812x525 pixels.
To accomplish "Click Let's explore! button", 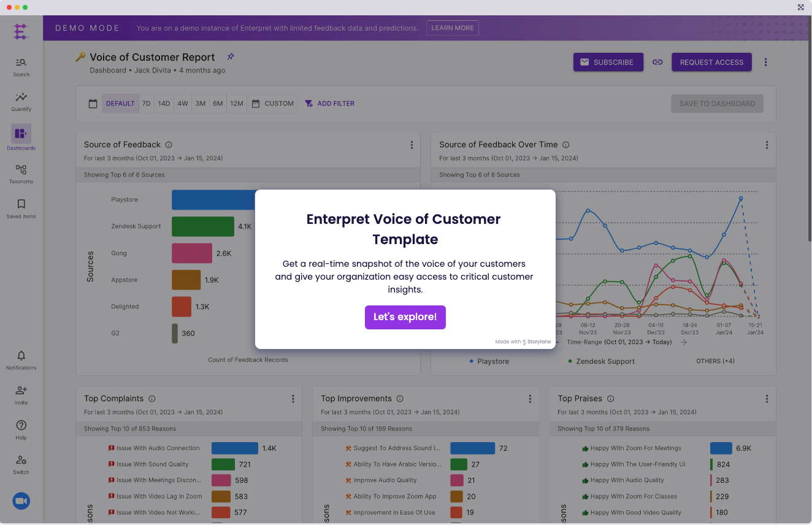I will [x=405, y=317].
